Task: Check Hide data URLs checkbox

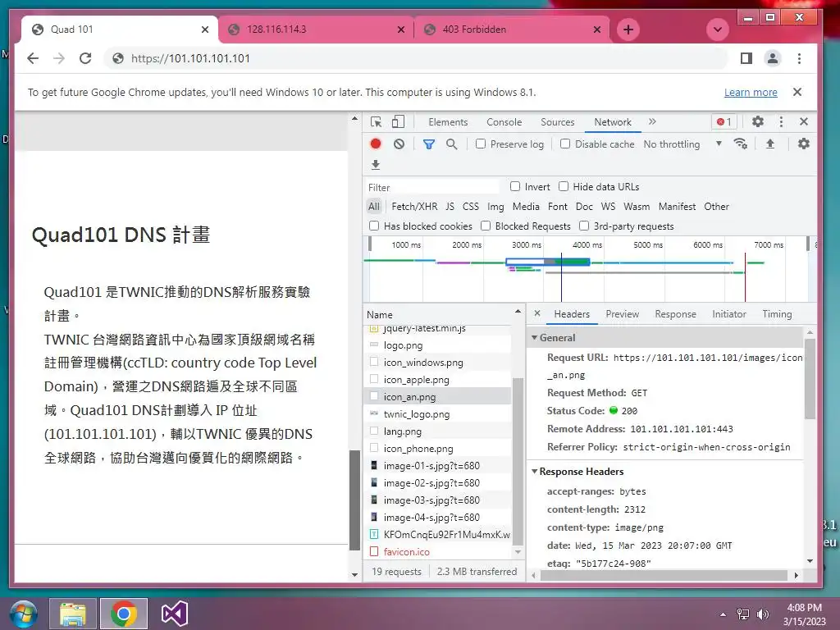Action: (x=563, y=186)
